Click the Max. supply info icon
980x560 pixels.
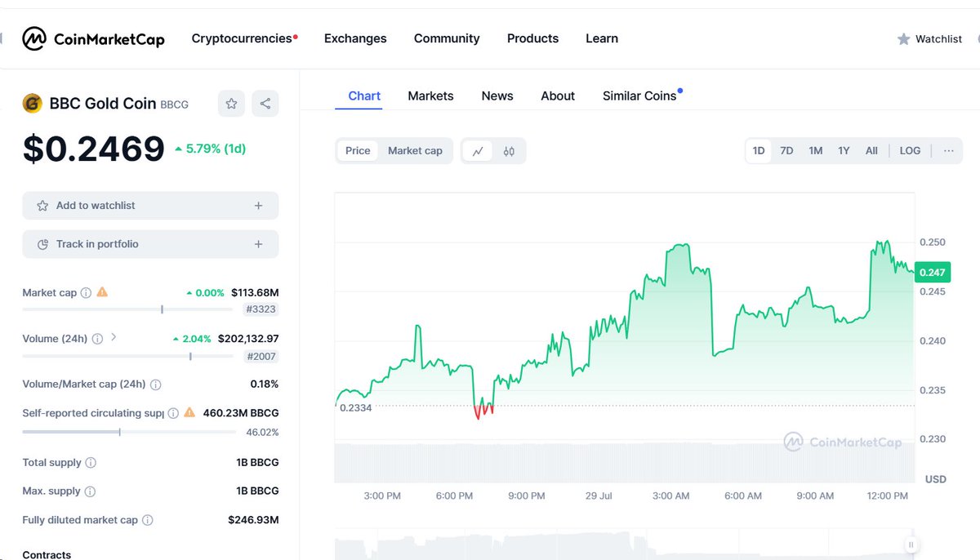click(90, 491)
